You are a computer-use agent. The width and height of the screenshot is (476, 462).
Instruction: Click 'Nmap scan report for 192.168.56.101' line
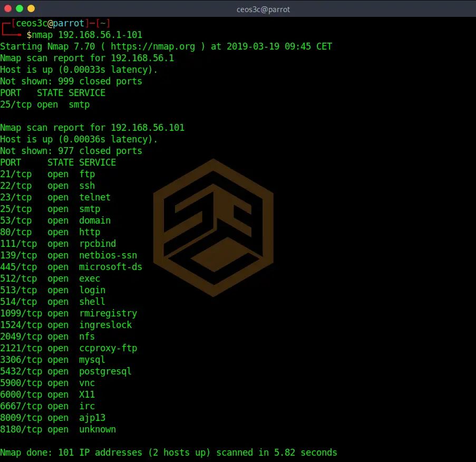point(92,128)
